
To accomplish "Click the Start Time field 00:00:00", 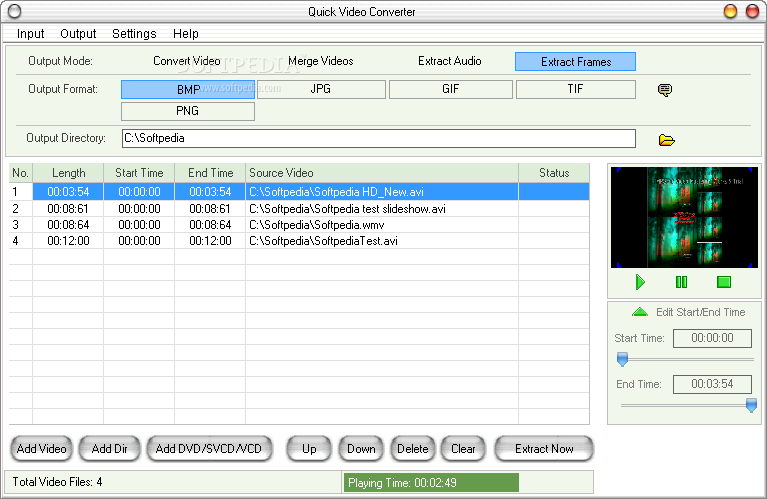I will (x=712, y=338).
